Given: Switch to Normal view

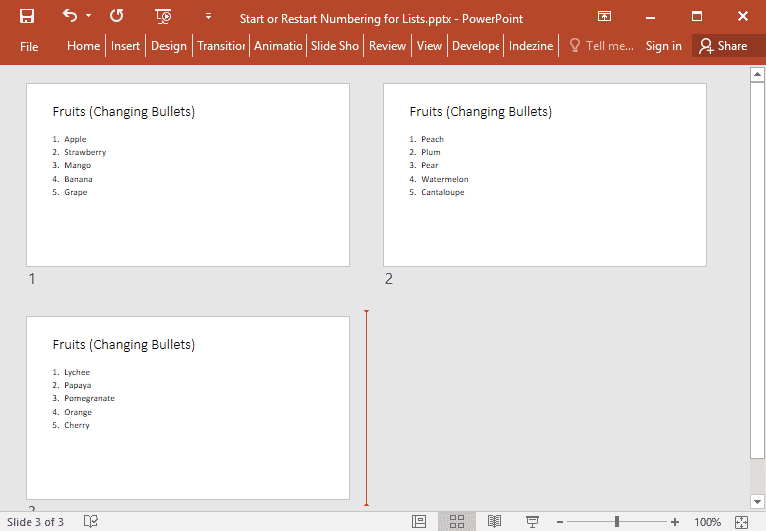Looking at the screenshot, I should point(420,521).
